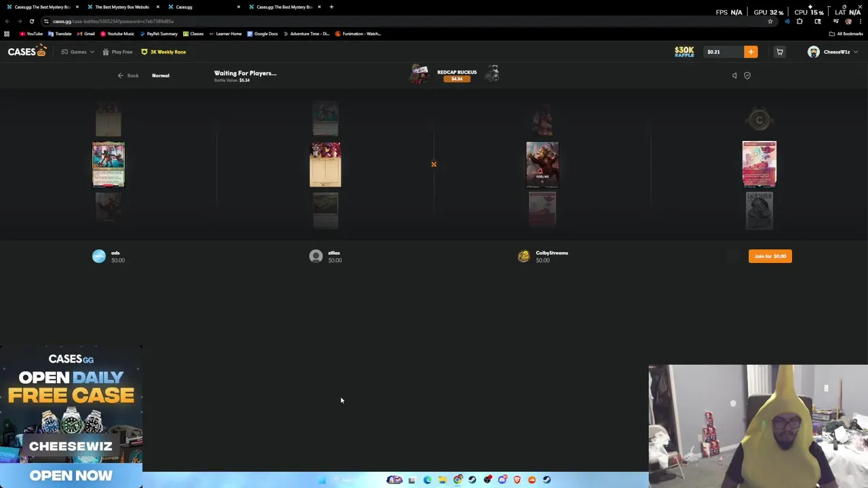
Task: Mute the battle sound speaker icon
Action: pos(734,76)
